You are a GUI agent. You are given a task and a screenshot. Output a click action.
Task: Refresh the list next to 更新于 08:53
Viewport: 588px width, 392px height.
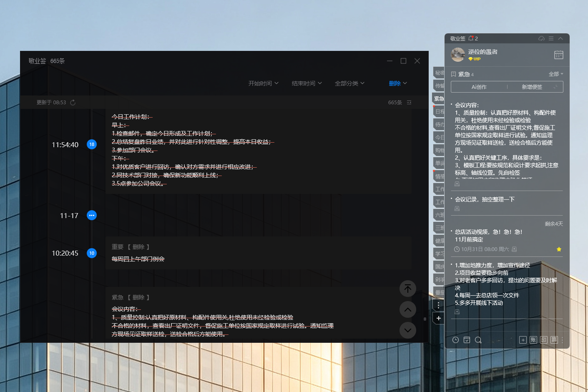click(73, 103)
